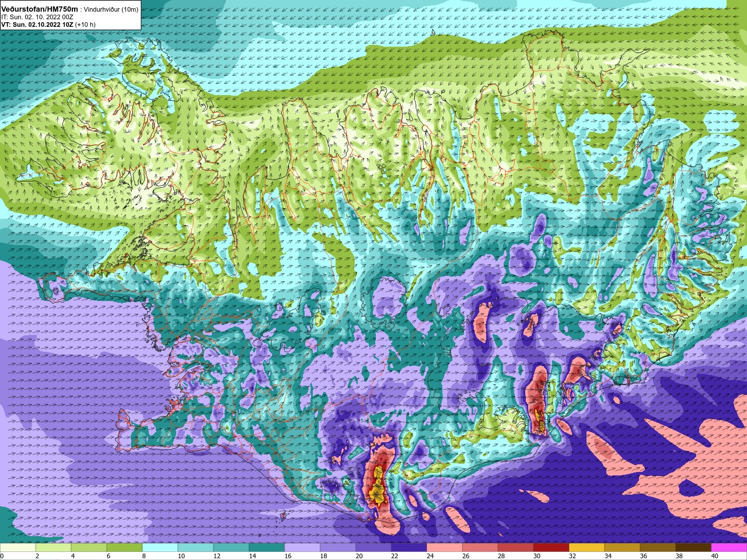747x560 pixels.
Task: Click the teal 12–14 legend swatch
Action: (x=232, y=548)
